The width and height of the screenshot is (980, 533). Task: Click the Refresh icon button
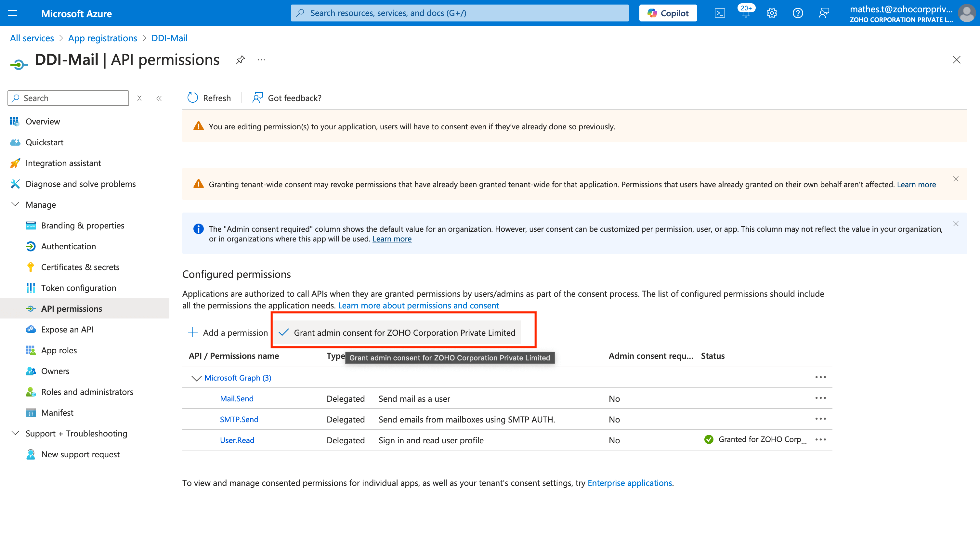pos(193,98)
